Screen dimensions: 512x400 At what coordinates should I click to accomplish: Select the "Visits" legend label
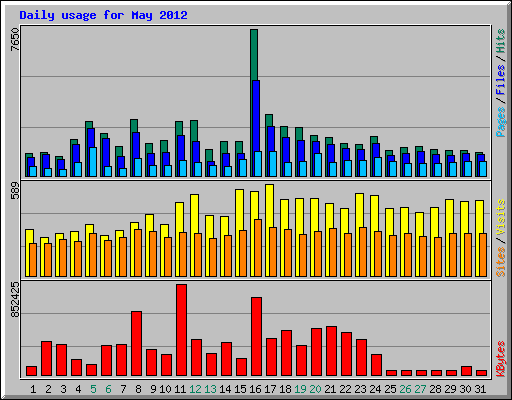pyautogui.click(x=500, y=217)
